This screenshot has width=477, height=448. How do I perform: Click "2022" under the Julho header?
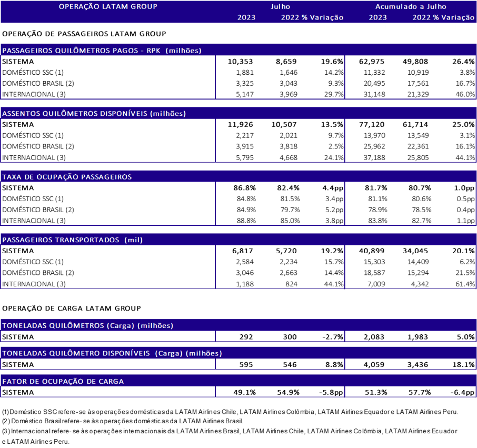(x=290, y=17)
